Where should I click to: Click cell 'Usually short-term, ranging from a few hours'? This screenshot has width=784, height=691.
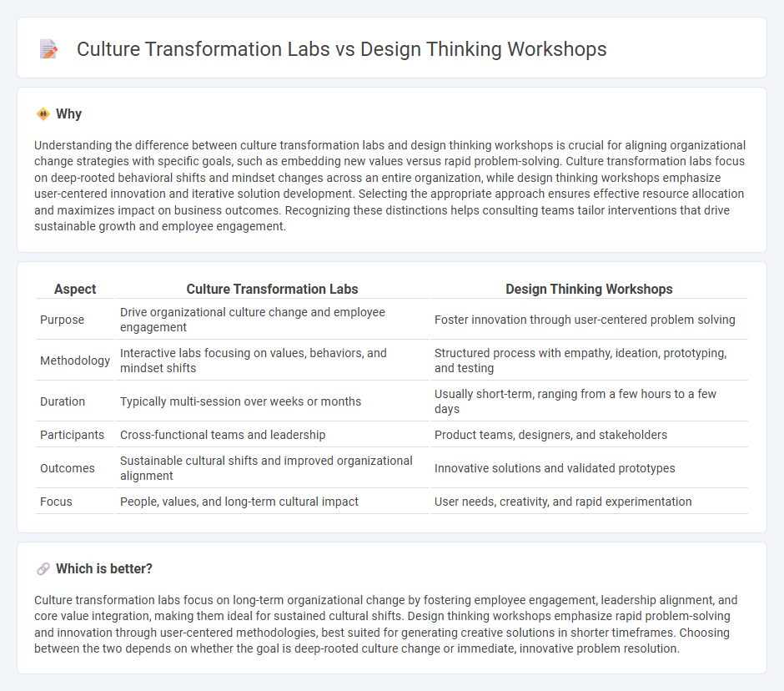click(x=589, y=401)
